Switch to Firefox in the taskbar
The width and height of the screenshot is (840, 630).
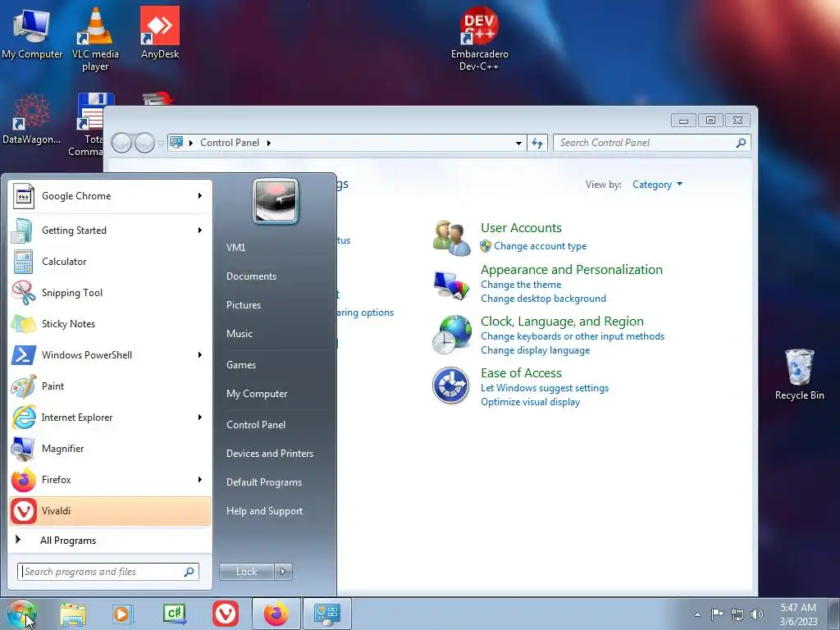coord(276,614)
